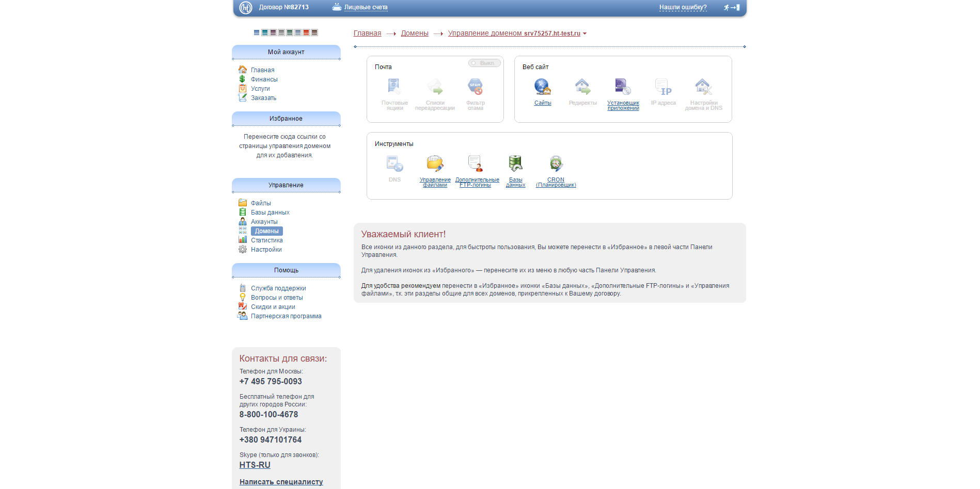Pick the purple theme color swatch
The width and height of the screenshot is (980, 489).
click(x=273, y=32)
